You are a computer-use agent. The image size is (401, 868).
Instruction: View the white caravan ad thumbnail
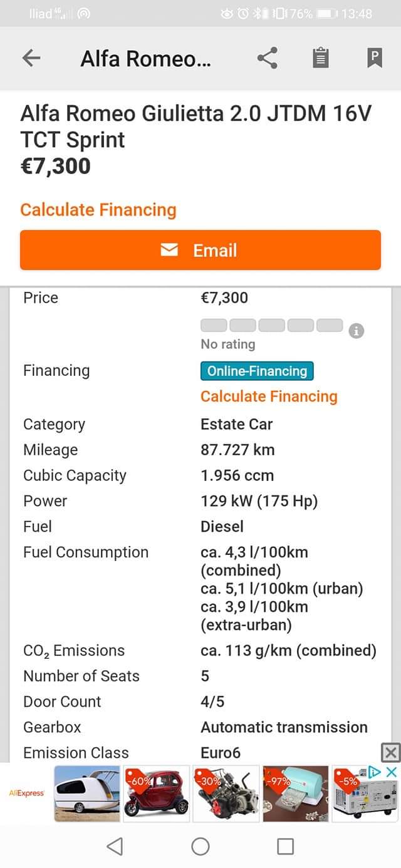[86, 793]
